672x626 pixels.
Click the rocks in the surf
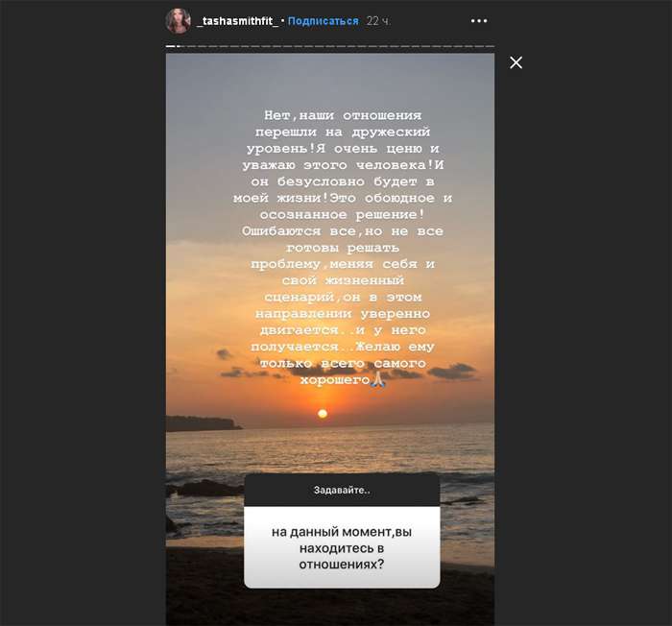click(x=202, y=489)
